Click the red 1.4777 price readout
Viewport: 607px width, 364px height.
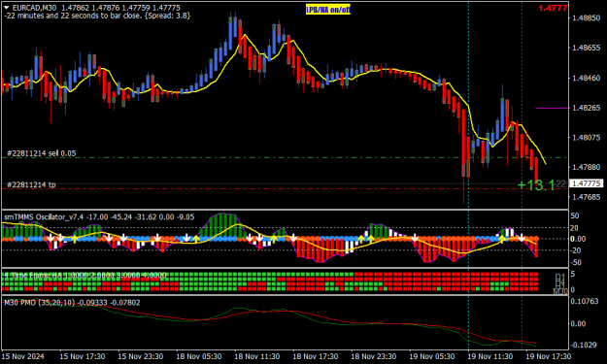pos(553,8)
